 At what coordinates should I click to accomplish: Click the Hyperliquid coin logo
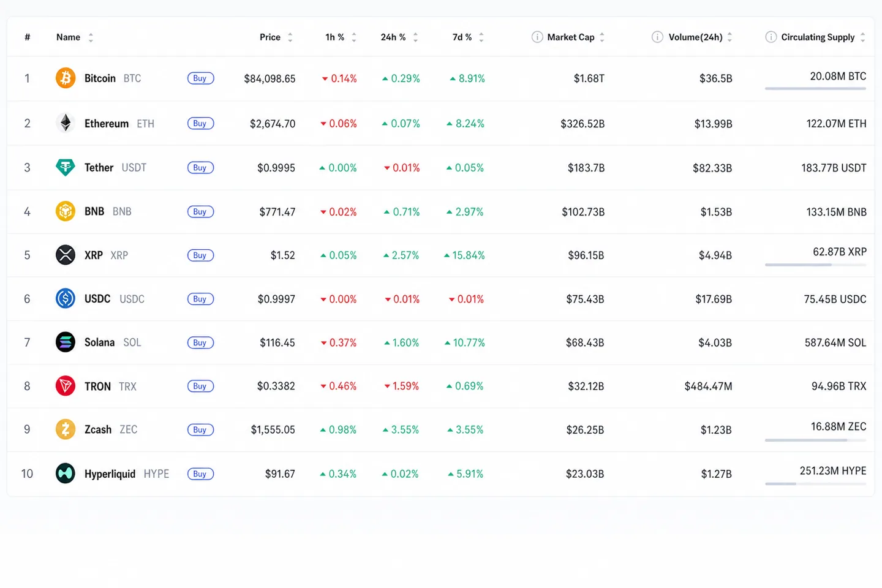coord(66,473)
